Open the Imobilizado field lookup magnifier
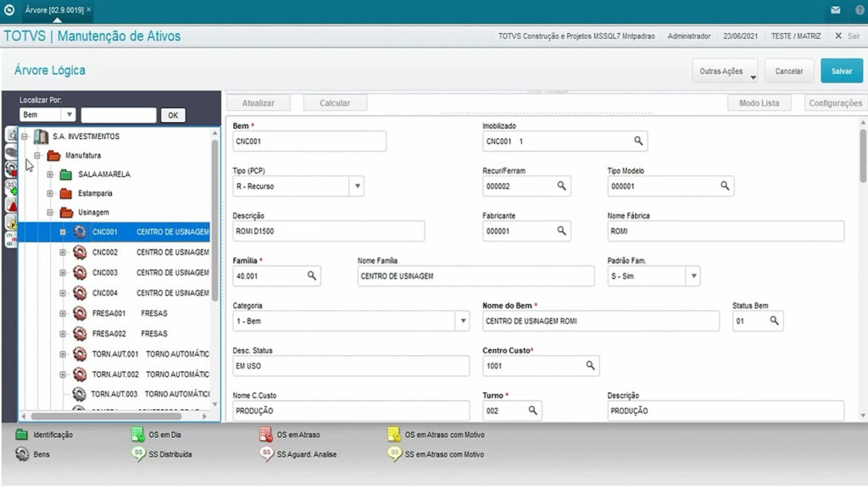 click(638, 141)
